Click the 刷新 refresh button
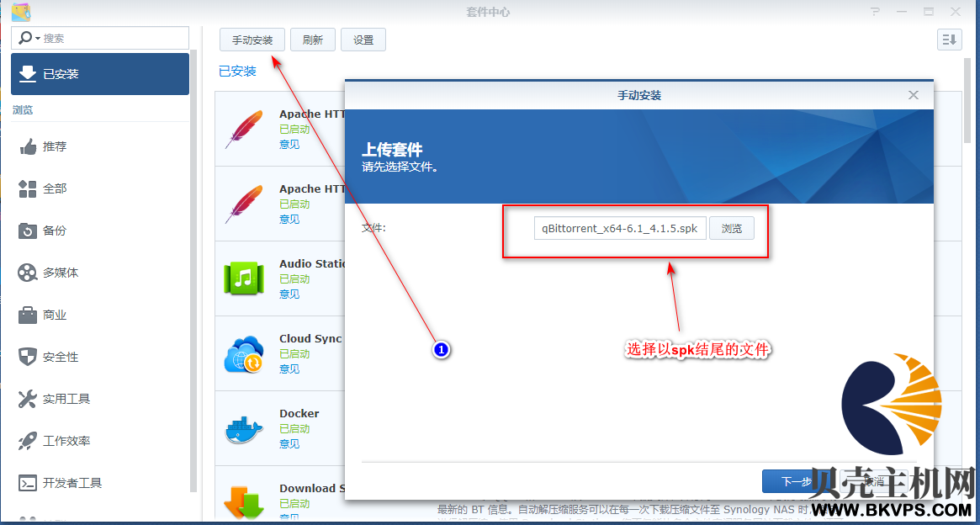This screenshot has width=980, height=525. [x=312, y=40]
